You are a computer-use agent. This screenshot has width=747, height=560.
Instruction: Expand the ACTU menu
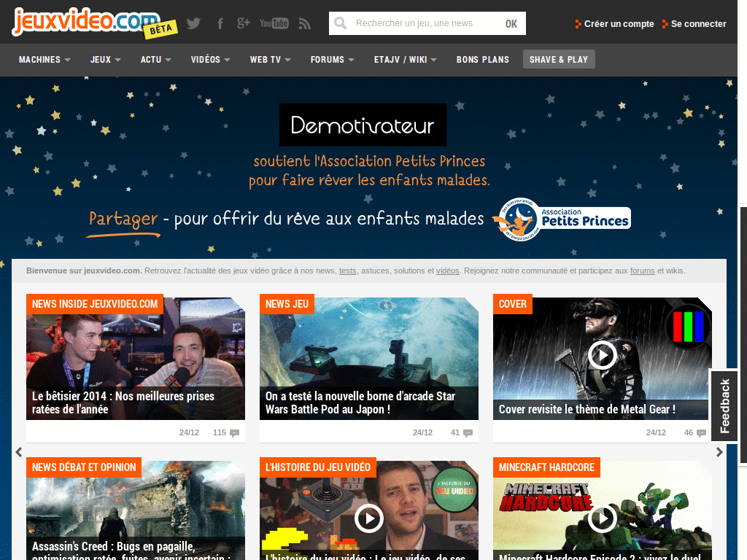pos(155,60)
